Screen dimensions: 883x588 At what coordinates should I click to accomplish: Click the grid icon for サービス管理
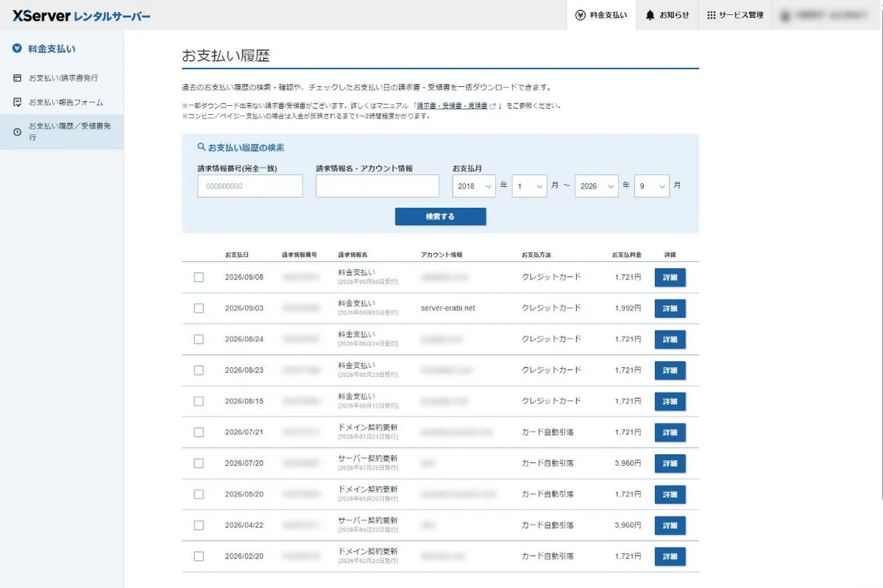pyautogui.click(x=711, y=15)
